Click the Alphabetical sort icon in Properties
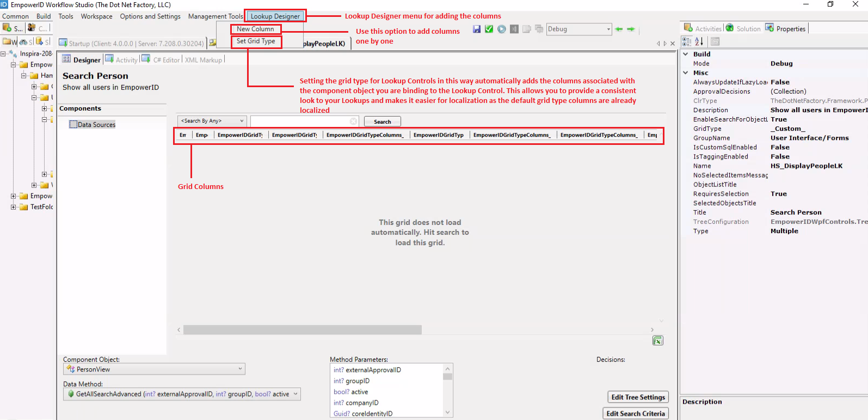Screen dimensions: 868x420 (699, 41)
